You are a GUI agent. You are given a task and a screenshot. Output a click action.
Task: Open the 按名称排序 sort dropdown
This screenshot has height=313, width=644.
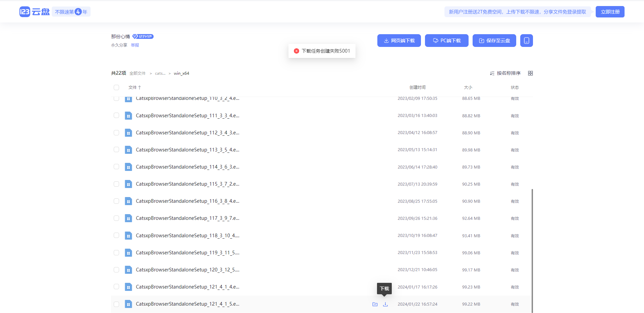point(505,73)
